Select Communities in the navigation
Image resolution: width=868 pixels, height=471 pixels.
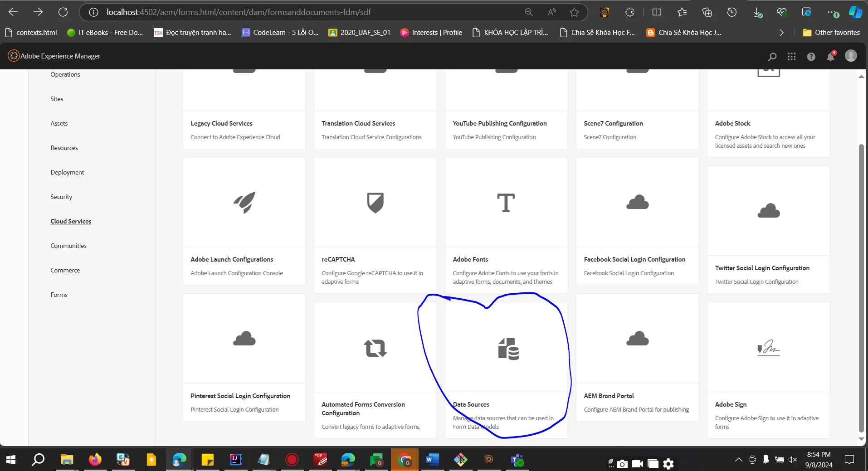pyautogui.click(x=68, y=246)
